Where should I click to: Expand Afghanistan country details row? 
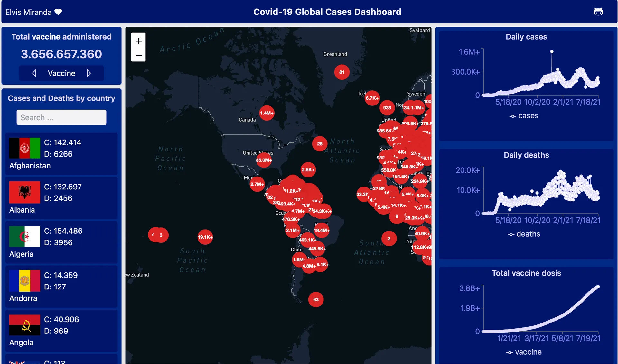(x=61, y=151)
